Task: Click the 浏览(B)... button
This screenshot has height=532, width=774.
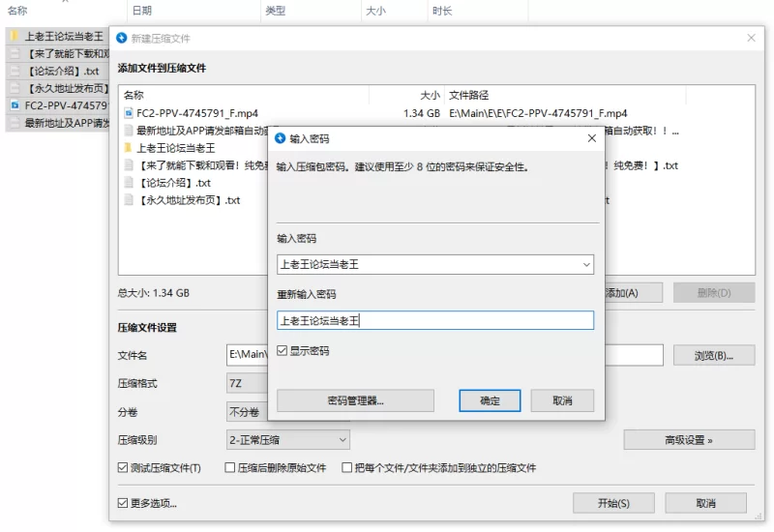Action: click(714, 355)
